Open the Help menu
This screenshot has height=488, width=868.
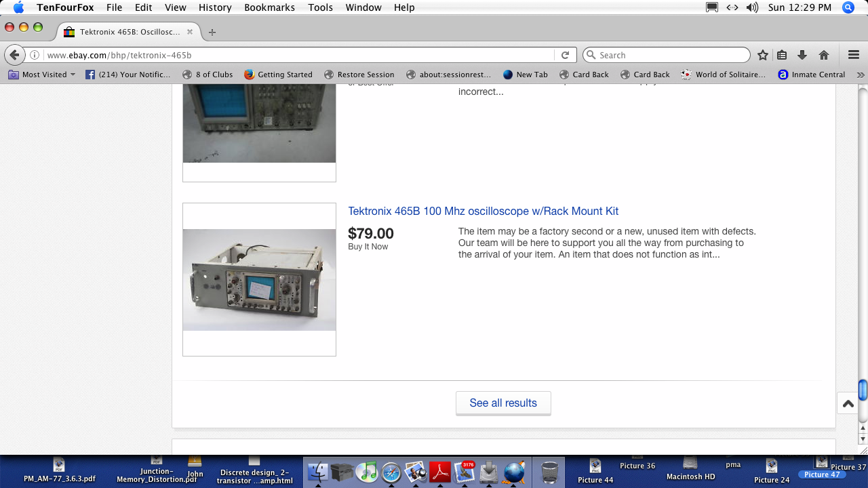(404, 7)
